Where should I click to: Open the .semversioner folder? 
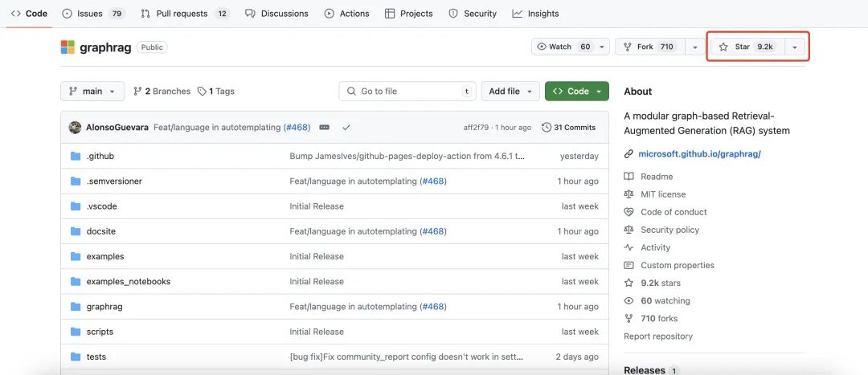pos(114,181)
